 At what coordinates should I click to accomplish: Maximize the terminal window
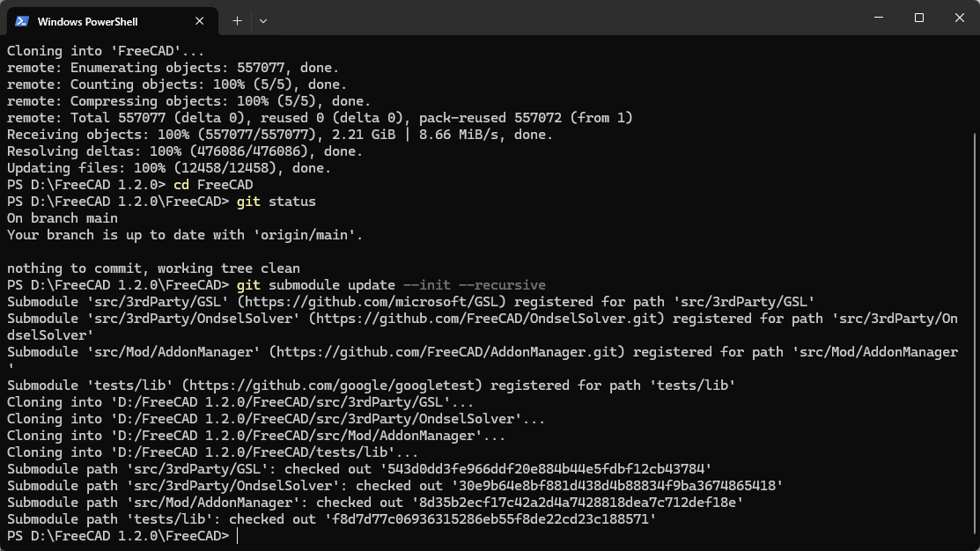[918, 18]
